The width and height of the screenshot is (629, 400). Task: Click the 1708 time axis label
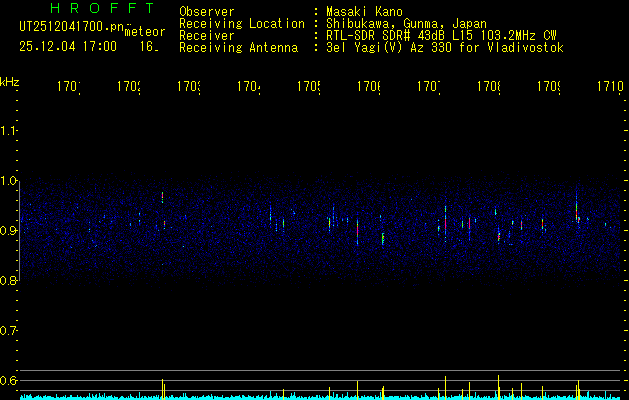point(489,86)
